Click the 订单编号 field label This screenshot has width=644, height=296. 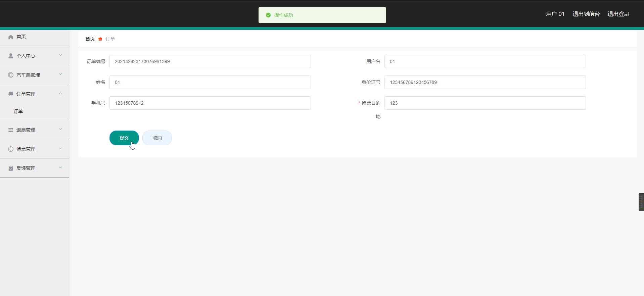(x=96, y=61)
